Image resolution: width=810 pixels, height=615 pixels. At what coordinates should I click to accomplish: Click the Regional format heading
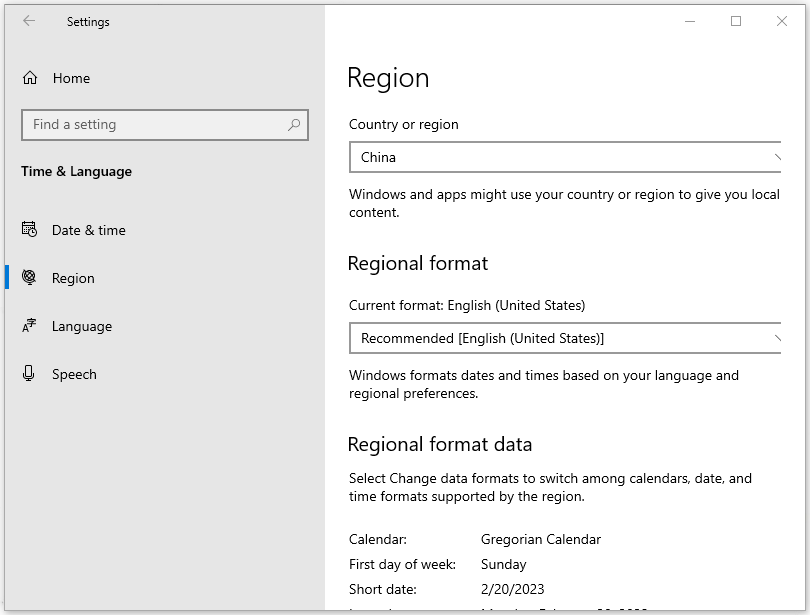[417, 263]
